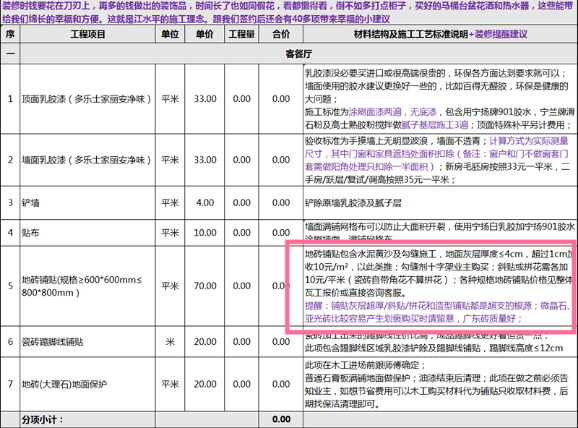Select 平米 unit in 顶面乳胶漆 row

(170, 99)
